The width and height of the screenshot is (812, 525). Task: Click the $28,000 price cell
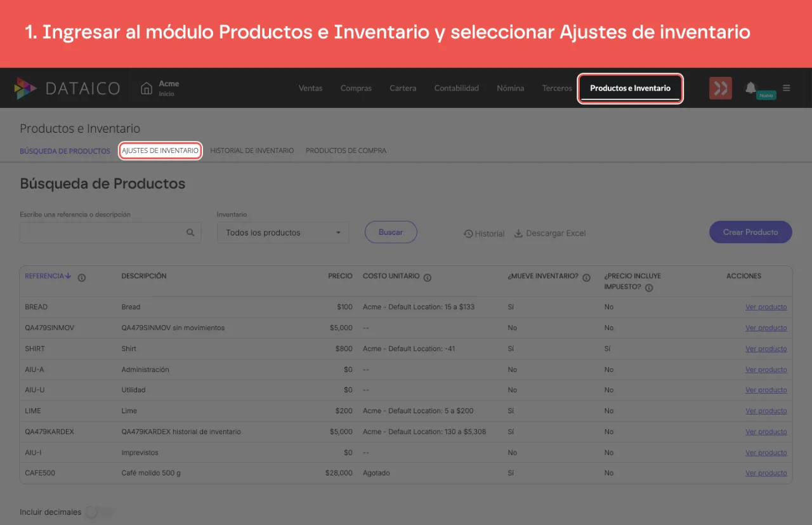[339, 473]
